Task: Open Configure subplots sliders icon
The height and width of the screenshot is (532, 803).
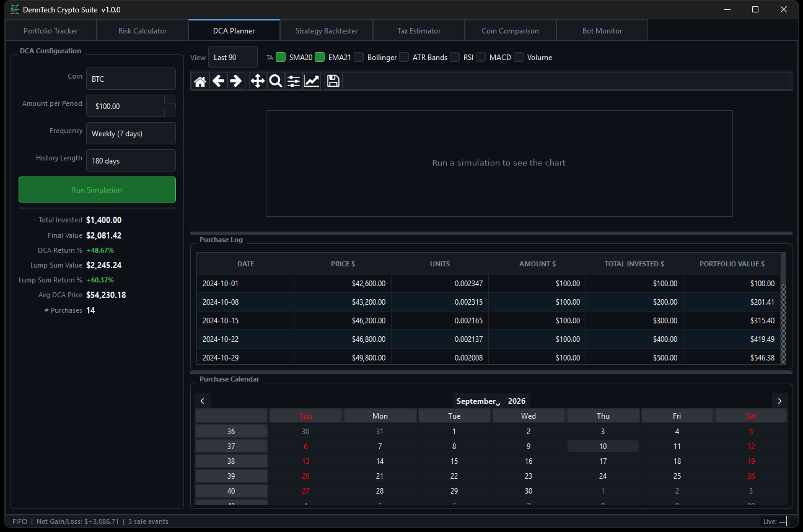Action: (x=294, y=81)
